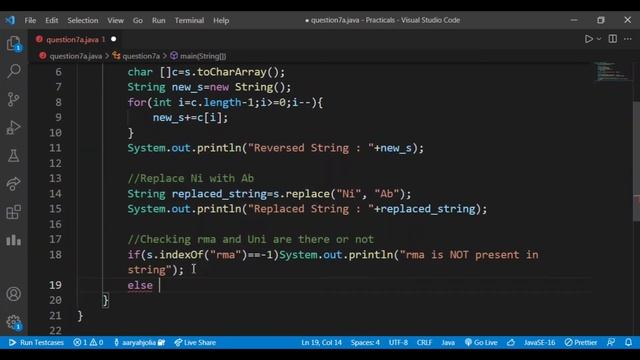
Task: Select language mode Java in status bar
Action: pyautogui.click(x=448, y=342)
